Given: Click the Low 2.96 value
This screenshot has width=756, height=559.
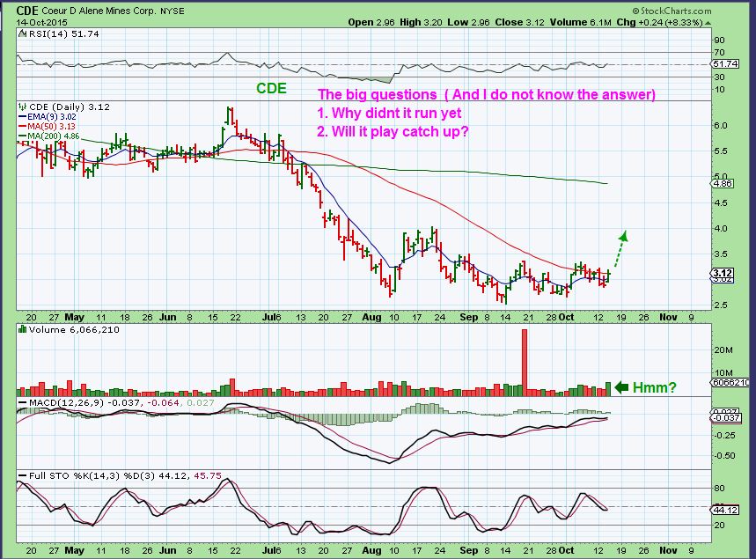Looking at the screenshot, I should coord(468,22).
